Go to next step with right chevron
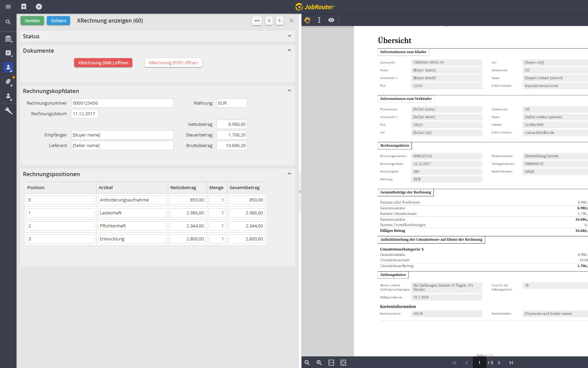588x368 pixels. [x=280, y=21]
